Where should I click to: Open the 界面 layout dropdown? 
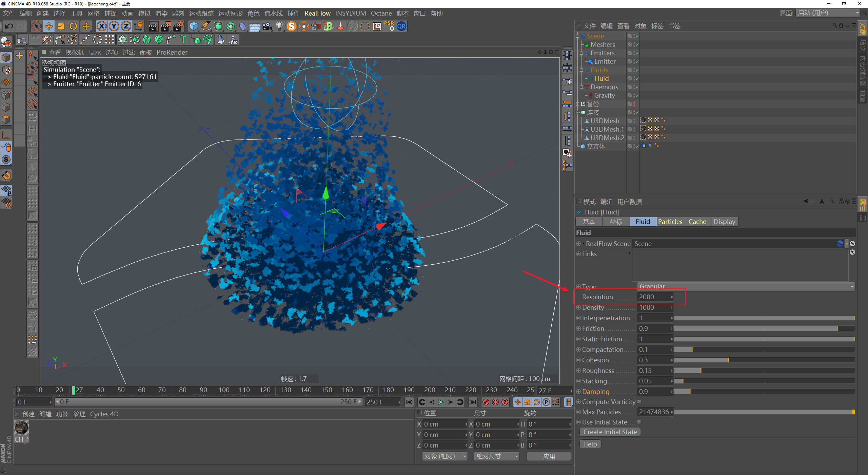[x=828, y=13]
